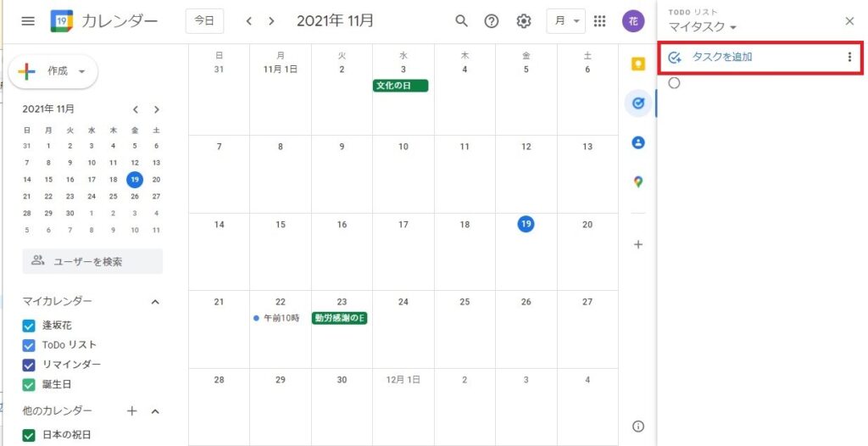
Task: Toggle the リマインダー calendar checkbox
Action: [x=29, y=365]
